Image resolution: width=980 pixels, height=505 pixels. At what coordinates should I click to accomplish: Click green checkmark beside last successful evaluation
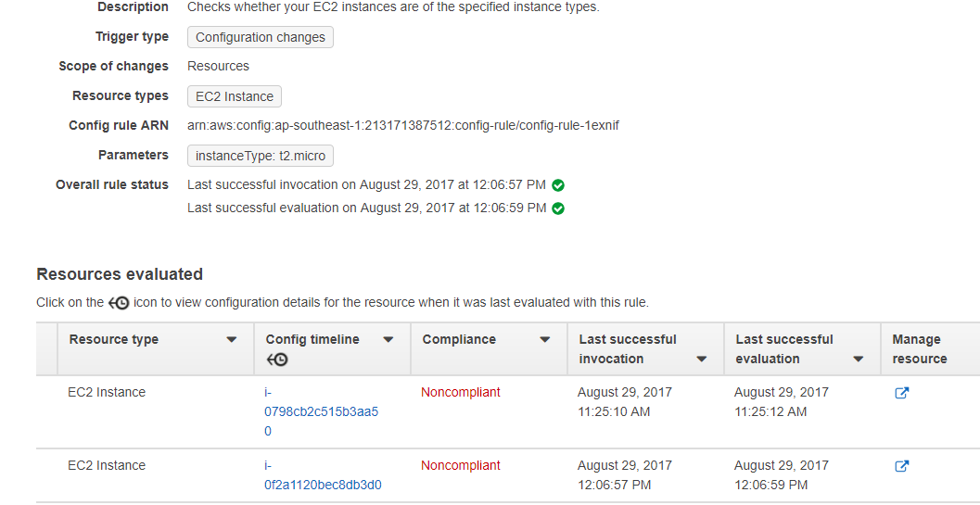(x=558, y=208)
